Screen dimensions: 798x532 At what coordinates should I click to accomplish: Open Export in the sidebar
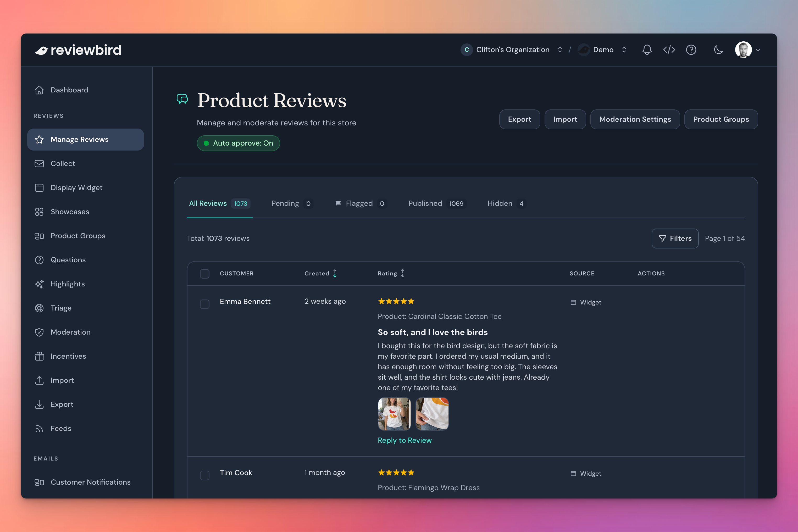tap(86, 404)
